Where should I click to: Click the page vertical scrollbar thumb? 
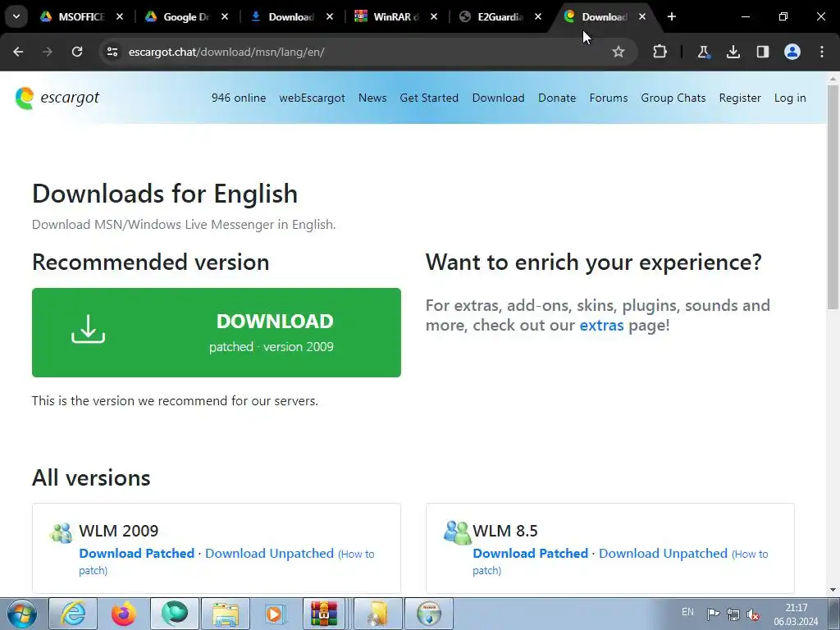pyautogui.click(x=833, y=197)
